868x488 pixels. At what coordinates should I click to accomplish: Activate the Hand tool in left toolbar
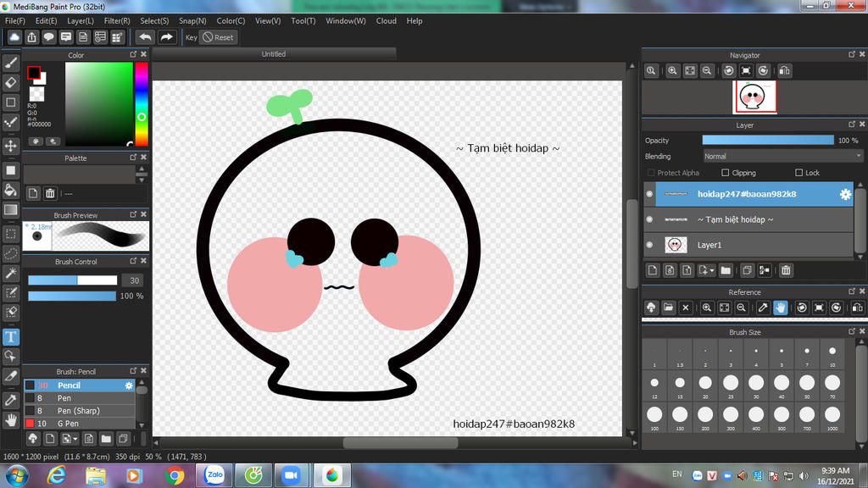click(10, 420)
